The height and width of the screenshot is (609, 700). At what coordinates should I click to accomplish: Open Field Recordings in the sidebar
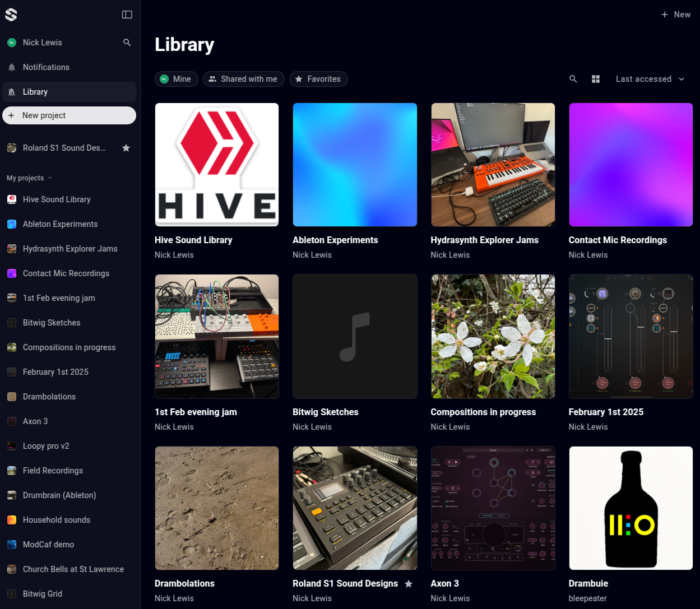(x=53, y=471)
